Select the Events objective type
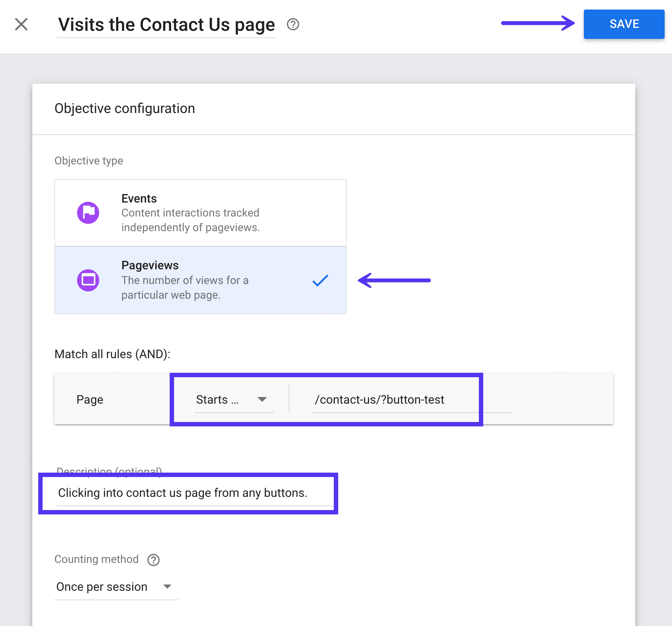 pyautogui.click(x=200, y=212)
